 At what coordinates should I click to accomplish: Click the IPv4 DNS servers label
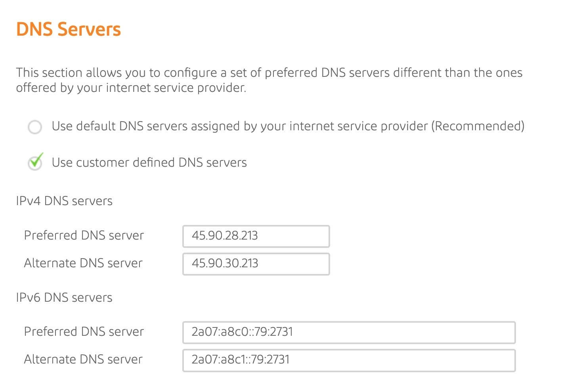click(x=64, y=201)
